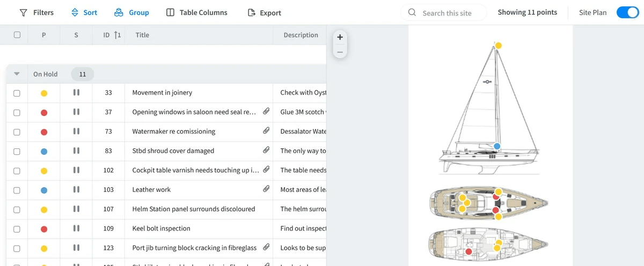This screenshot has height=266, width=644.
Task: Click paperclip on Leather work row
Action: 266,189
